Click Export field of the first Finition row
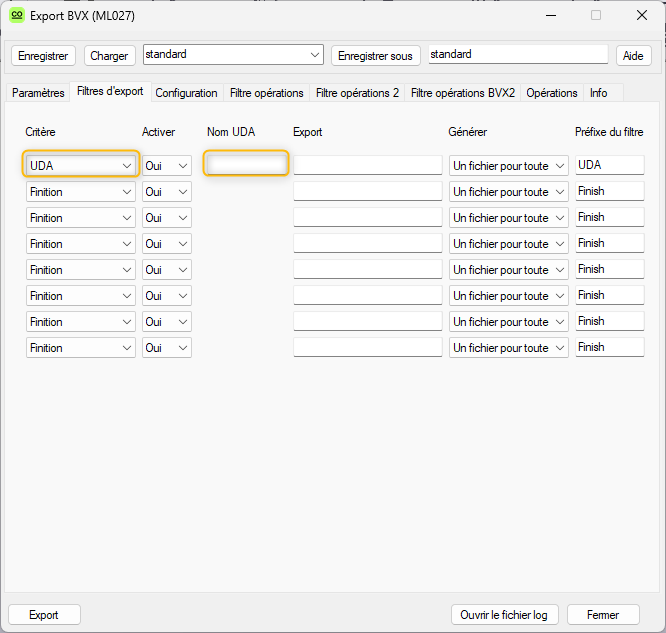The height and width of the screenshot is (633, 666). [368, 191]
